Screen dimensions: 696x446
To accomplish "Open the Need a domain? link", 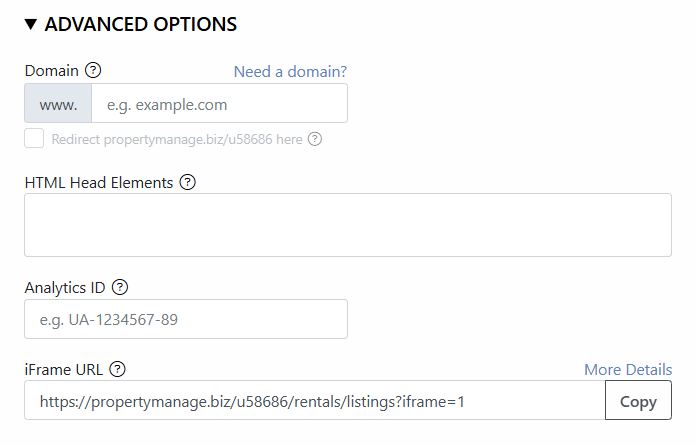I will pos(290,71).
